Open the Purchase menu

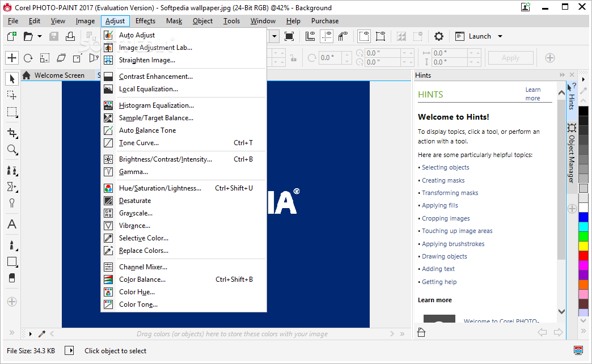[325, 21]
